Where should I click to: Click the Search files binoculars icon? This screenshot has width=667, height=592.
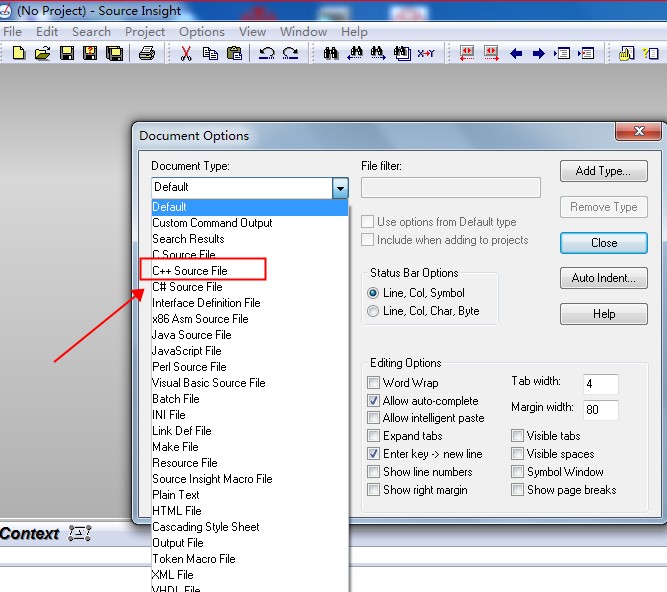(402, 54)
